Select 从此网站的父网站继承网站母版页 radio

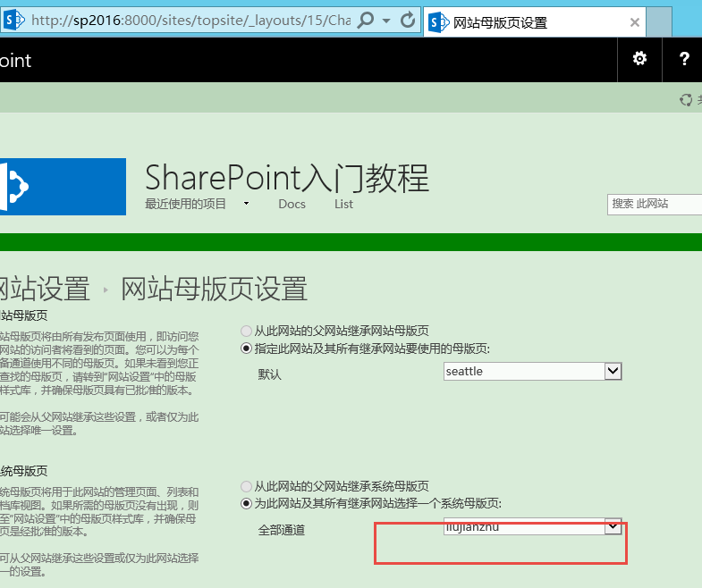[x=246, y=332]
